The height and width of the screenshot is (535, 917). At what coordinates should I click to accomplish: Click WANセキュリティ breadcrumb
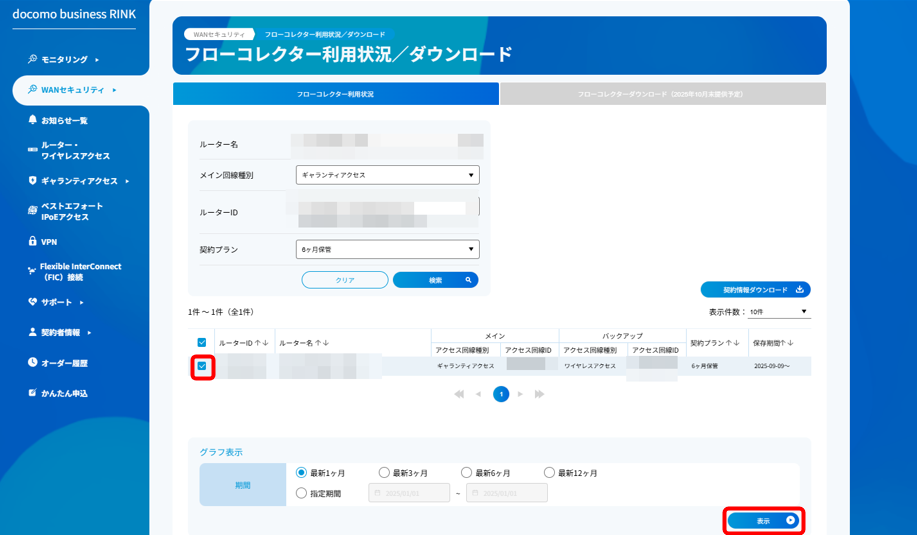(x=219, y=34)
